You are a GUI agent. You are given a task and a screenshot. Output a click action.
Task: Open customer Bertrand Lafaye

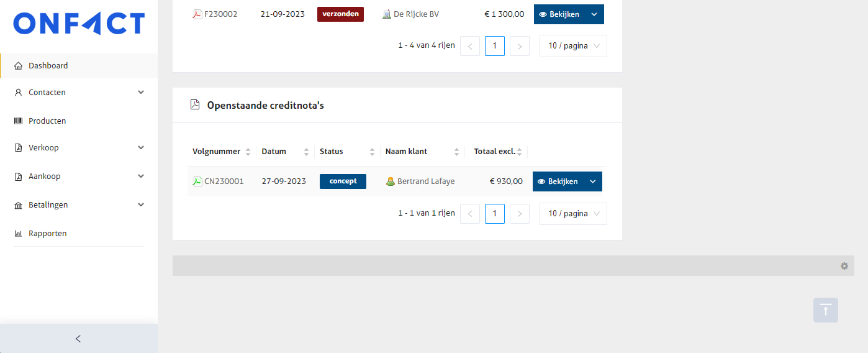click(425, 181)
